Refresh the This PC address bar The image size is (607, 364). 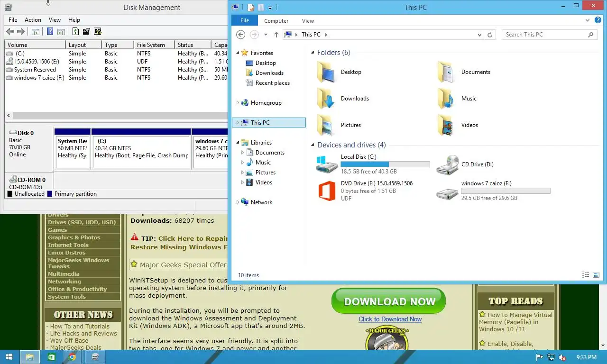(490, 35)
